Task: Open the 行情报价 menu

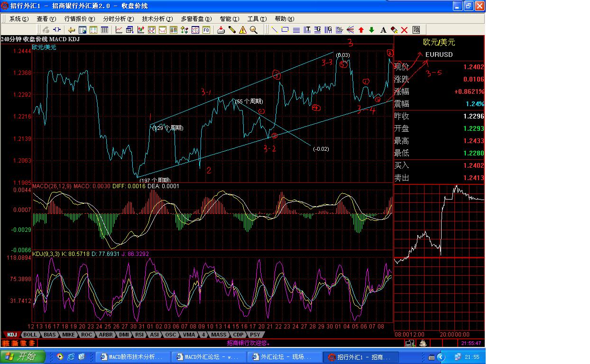Action: pos(79,19)
